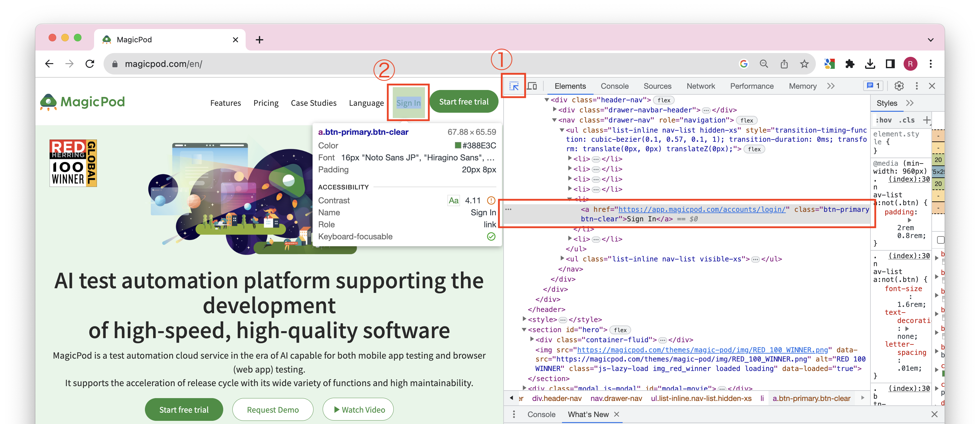Open the Case Studies nav link
980x424 pixels.
314,103
